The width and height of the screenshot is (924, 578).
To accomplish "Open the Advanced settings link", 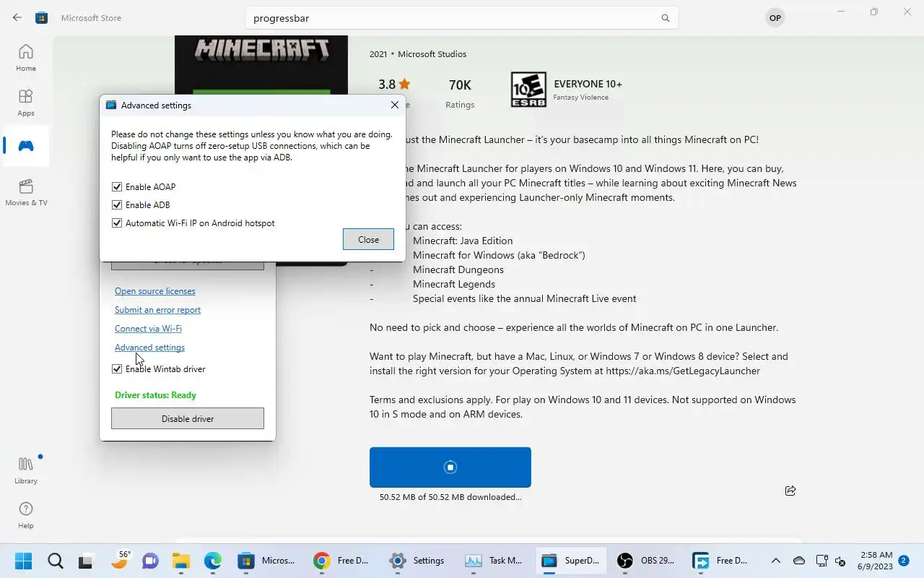I will click(149, 347).
